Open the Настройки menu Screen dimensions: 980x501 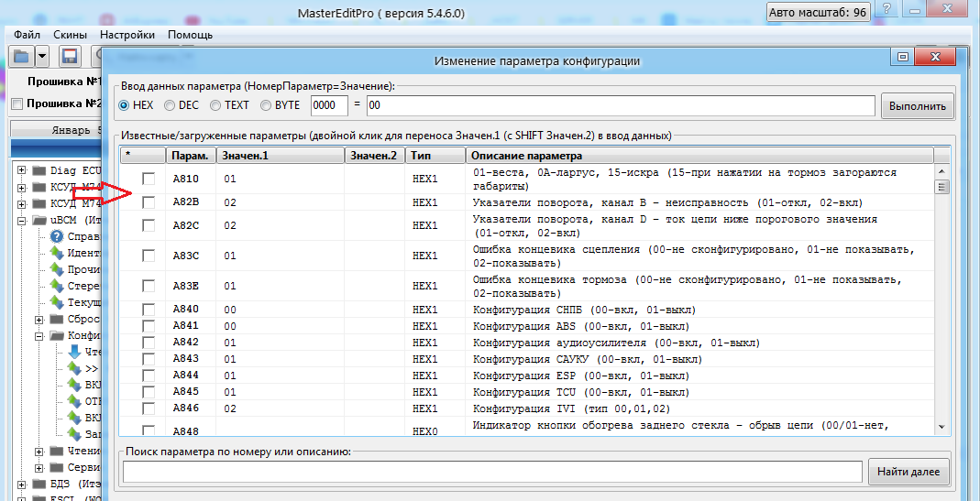[127, 35]
